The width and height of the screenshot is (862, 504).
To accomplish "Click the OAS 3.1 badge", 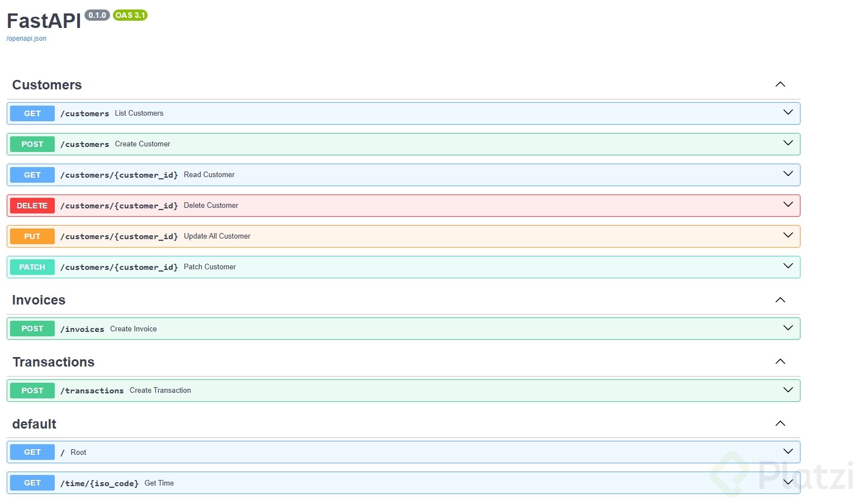I will pos(130,15).
